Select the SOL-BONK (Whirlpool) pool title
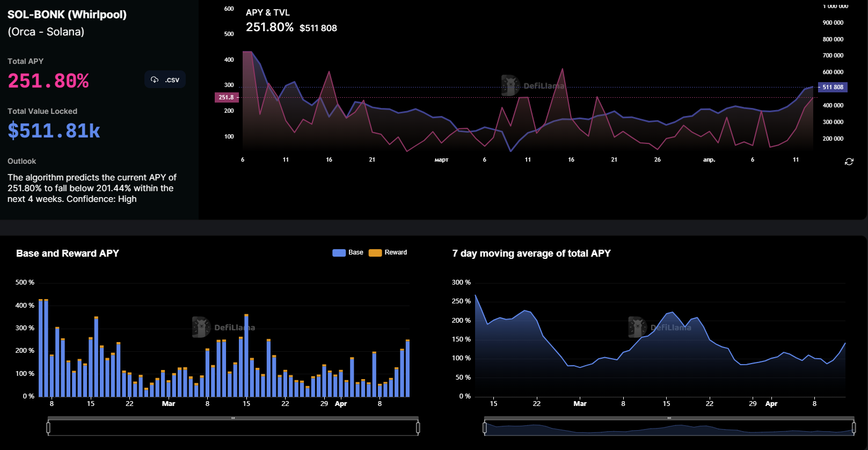Viewport: 868px width, 450px height. [67, 14]
